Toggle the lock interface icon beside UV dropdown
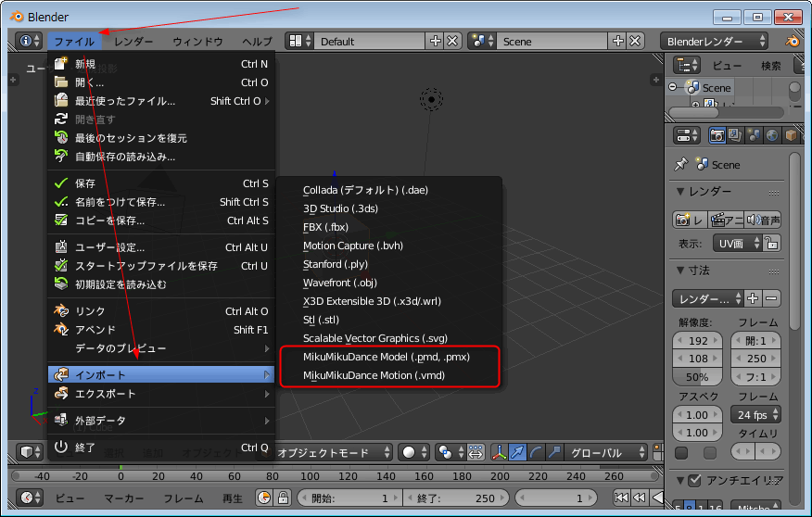Screen dimensions: 812x517 pos(771,244)
